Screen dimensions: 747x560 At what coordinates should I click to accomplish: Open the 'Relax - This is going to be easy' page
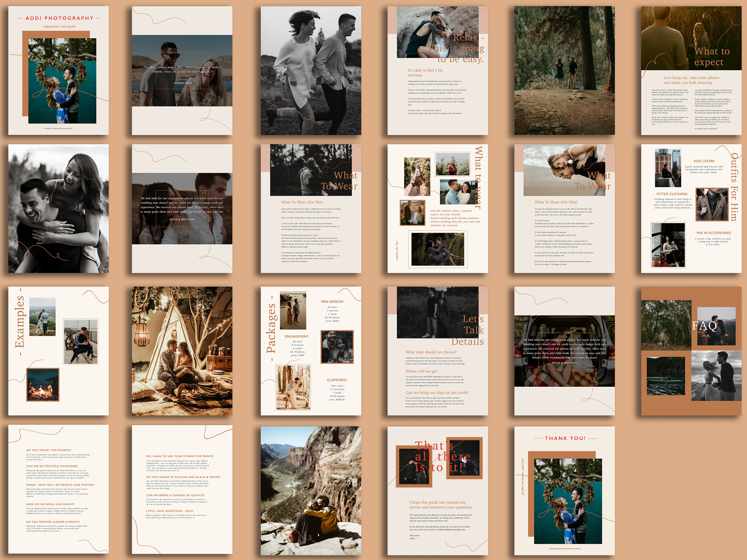click(x=437, y=71)
